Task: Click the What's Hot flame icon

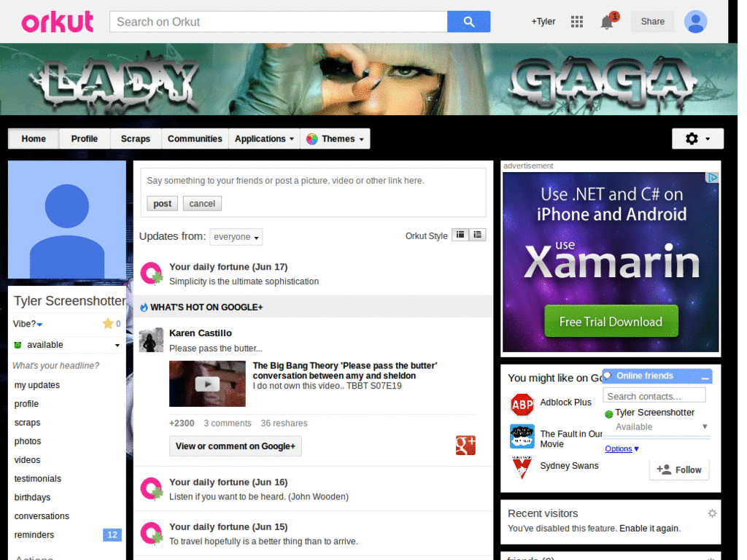Action: pos(144,308)
